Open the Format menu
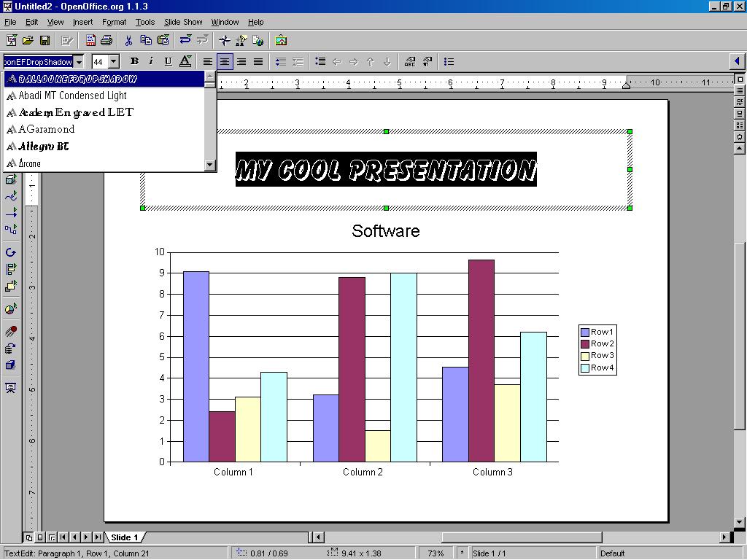 click(x=114, y=22)
